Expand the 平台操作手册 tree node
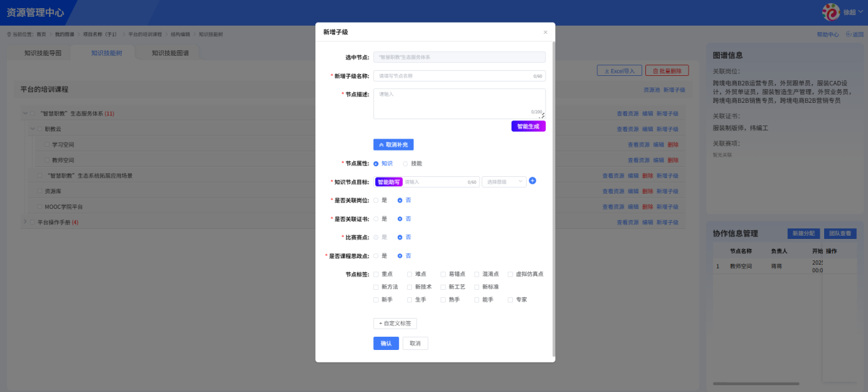Screen dimensions: 868x392 (x=26, y=221)
